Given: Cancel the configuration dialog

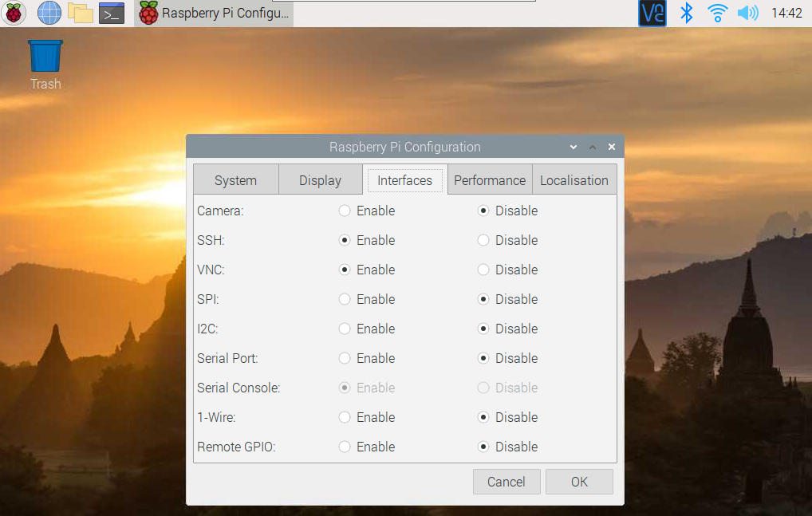Looking at the screenshot, I should coord(507,482).
